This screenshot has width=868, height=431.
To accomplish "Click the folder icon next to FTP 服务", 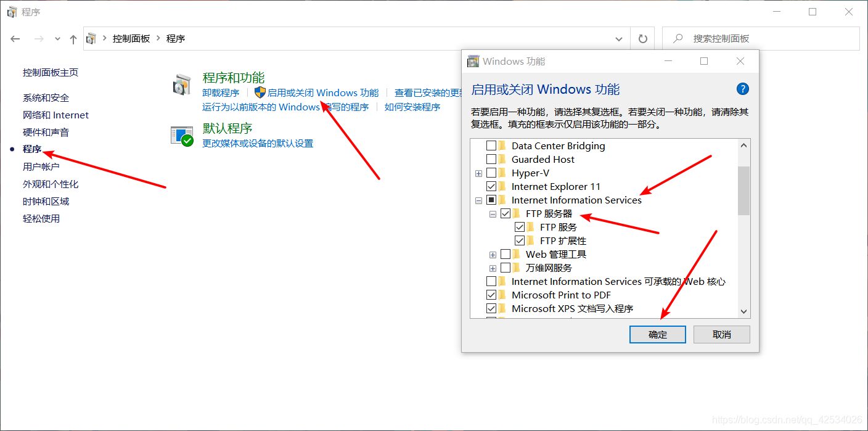I will tap(531, 227).
